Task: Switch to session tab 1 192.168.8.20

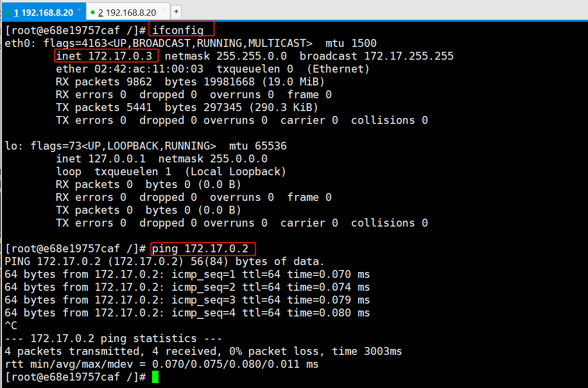Action: pyautogui.click(x=43, y=12)
